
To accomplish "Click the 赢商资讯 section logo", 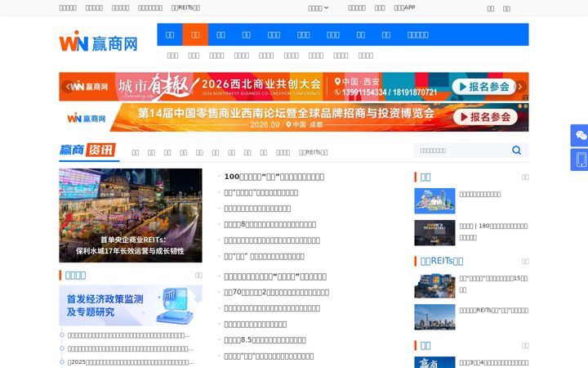I will [x=87, y=150].
